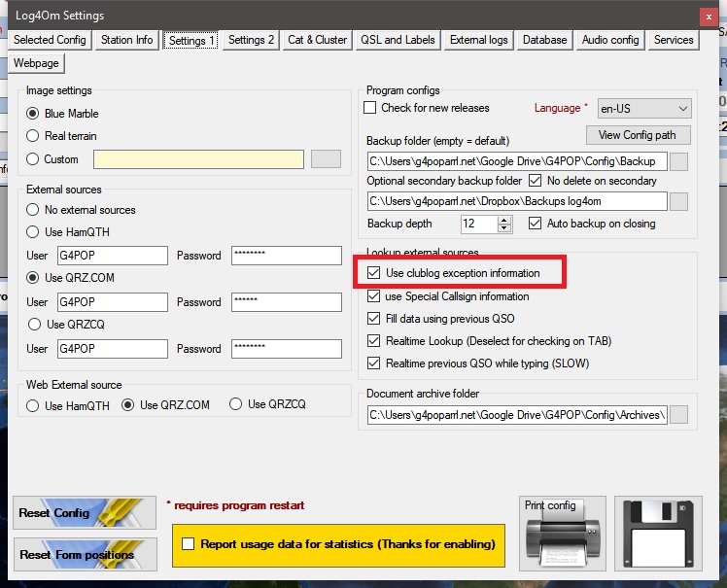Enable Check for new releases
Screen dimensions: 727x588
tap(427, 108)
